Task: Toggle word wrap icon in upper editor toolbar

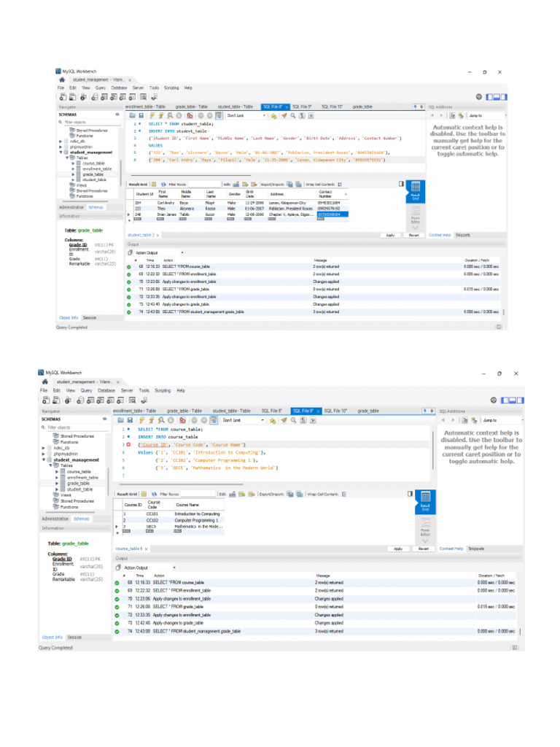Action: (x=311, y=116)
